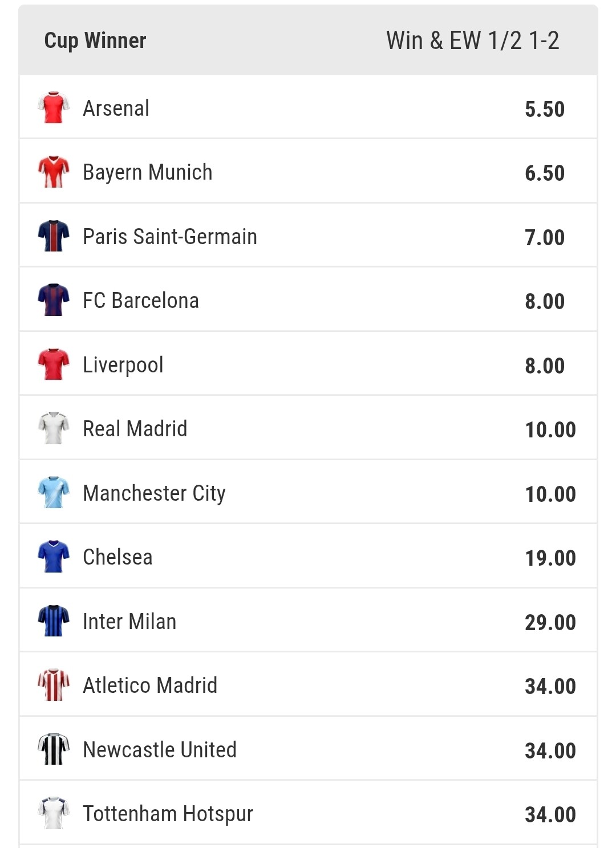The image size is (616, 848).
Task: Choose FC Barcelona odds 8.00
Action: click(544, 301)
